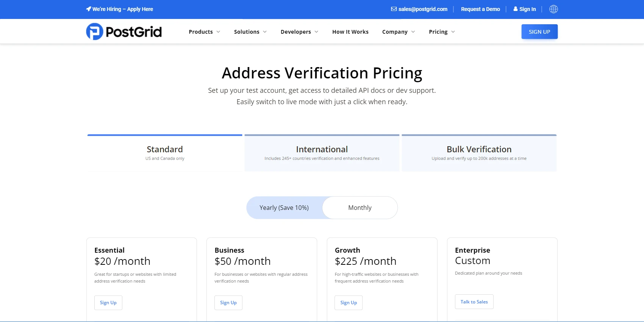Image resolution: width=644 pixels, height=322 pixels.
Task: Click the Growth plan title
Action: click(x=347, y=250)
